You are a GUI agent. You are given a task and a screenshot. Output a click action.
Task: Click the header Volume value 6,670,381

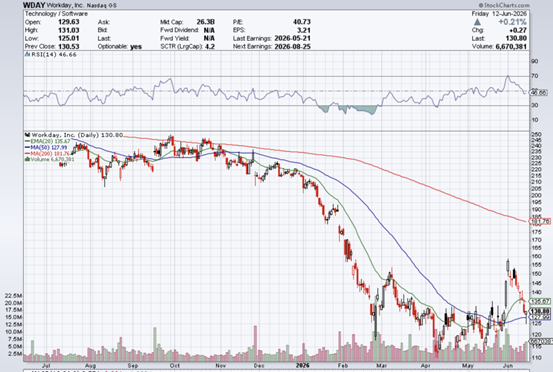[x=511, y=46]
